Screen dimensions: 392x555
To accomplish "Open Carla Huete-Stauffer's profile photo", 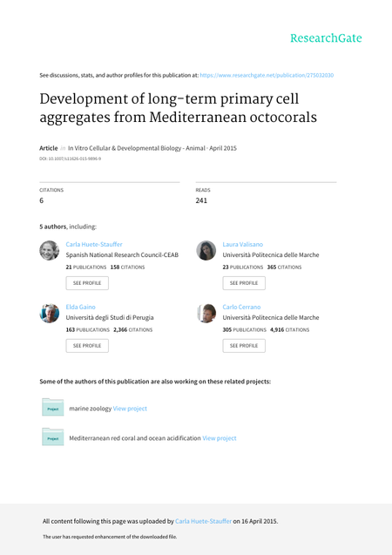I will coord(49,251).
